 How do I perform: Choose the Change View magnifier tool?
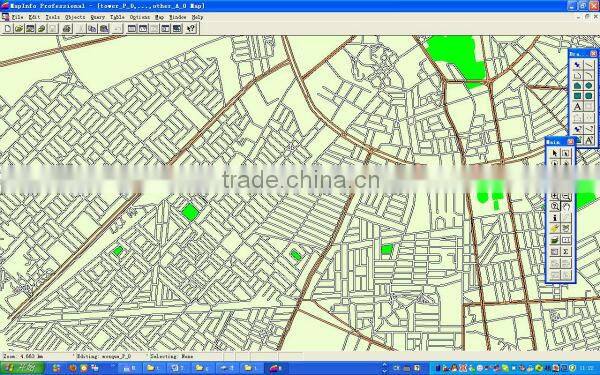[554, 207]
